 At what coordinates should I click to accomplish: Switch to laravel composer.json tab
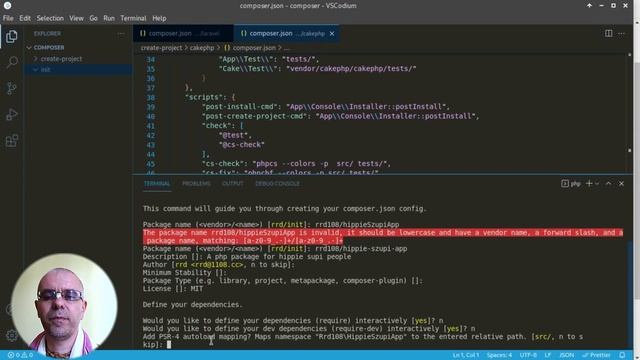click(x=183, y=33)
